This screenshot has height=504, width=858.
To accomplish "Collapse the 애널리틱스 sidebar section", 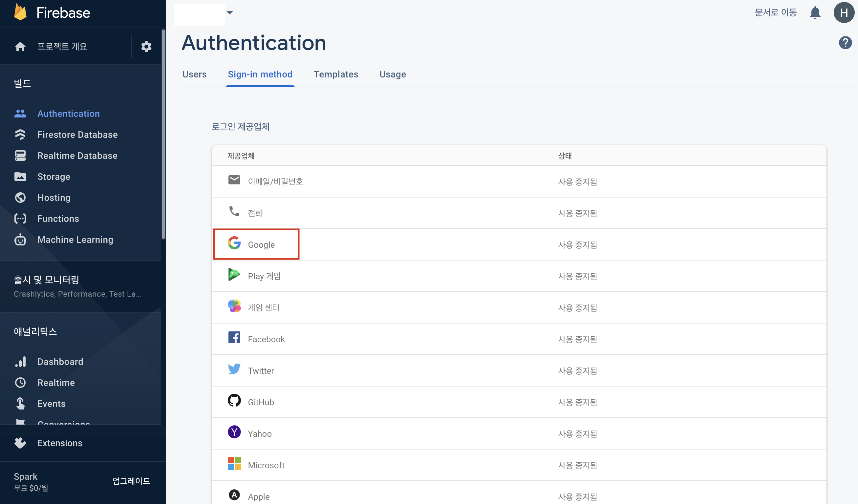I will (35, 331).
